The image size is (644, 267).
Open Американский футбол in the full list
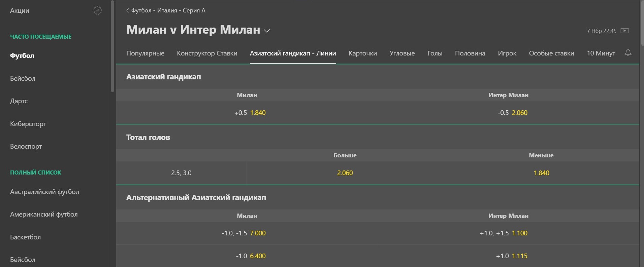(44, 214)
